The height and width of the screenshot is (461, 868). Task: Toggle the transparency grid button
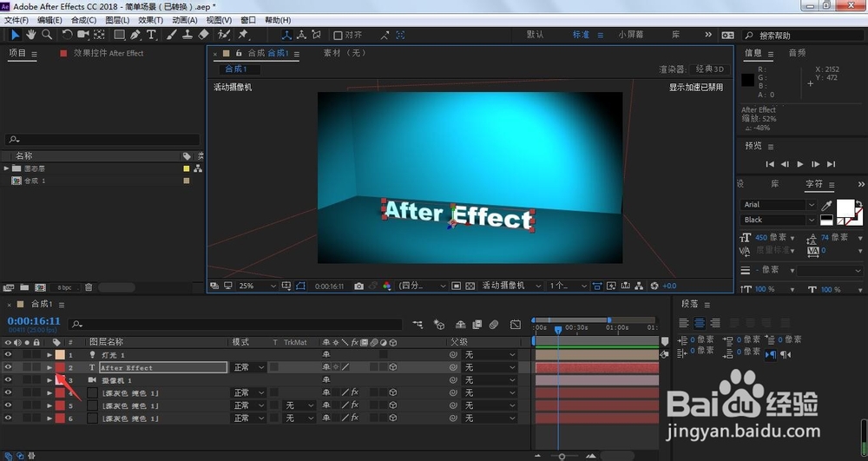click(x=470, y=286)
